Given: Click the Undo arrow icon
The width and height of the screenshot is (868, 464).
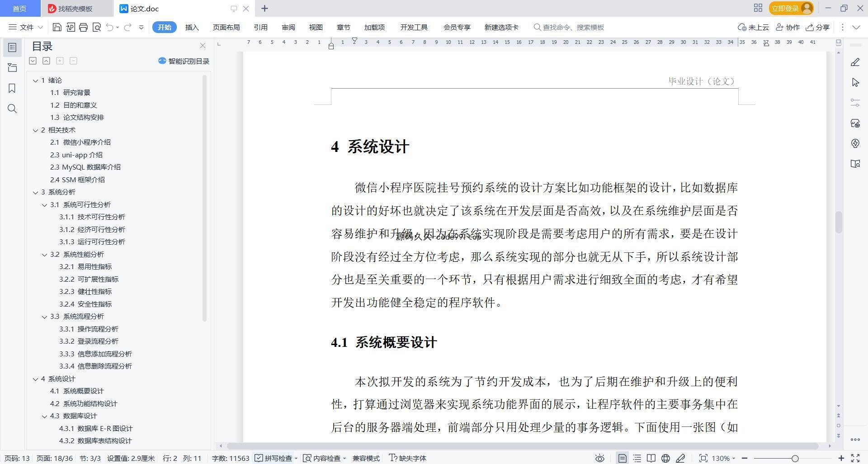Looking at the screenshot, I should click(x=109, y=27).
